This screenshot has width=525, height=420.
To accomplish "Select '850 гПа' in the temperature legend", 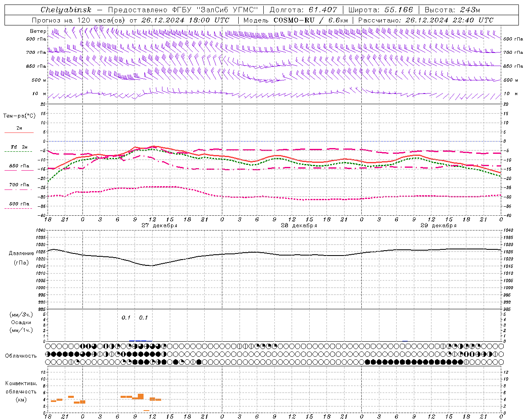I will [19, 166].
